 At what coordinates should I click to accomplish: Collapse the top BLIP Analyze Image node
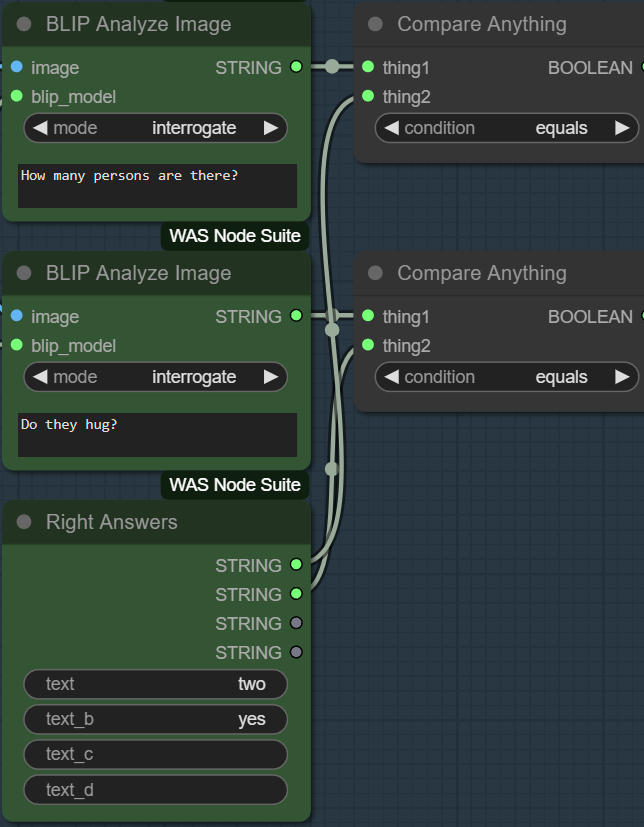[25, 25]
